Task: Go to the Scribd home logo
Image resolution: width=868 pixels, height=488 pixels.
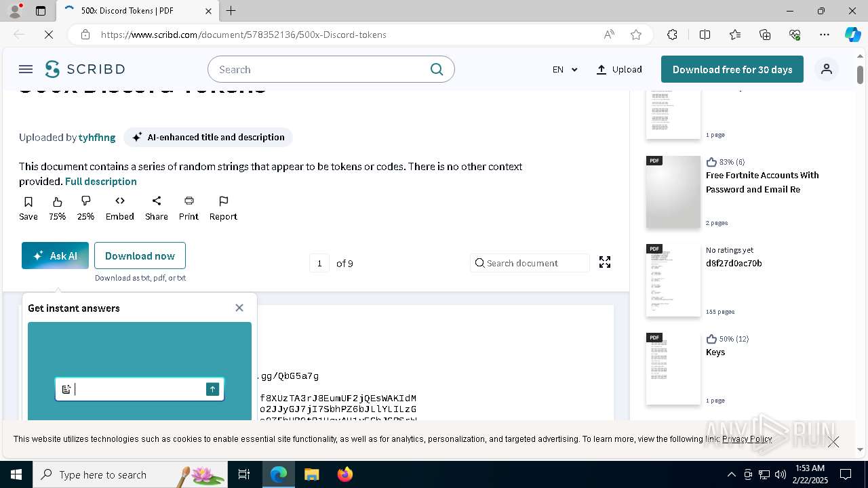Action: click(85, 69)
